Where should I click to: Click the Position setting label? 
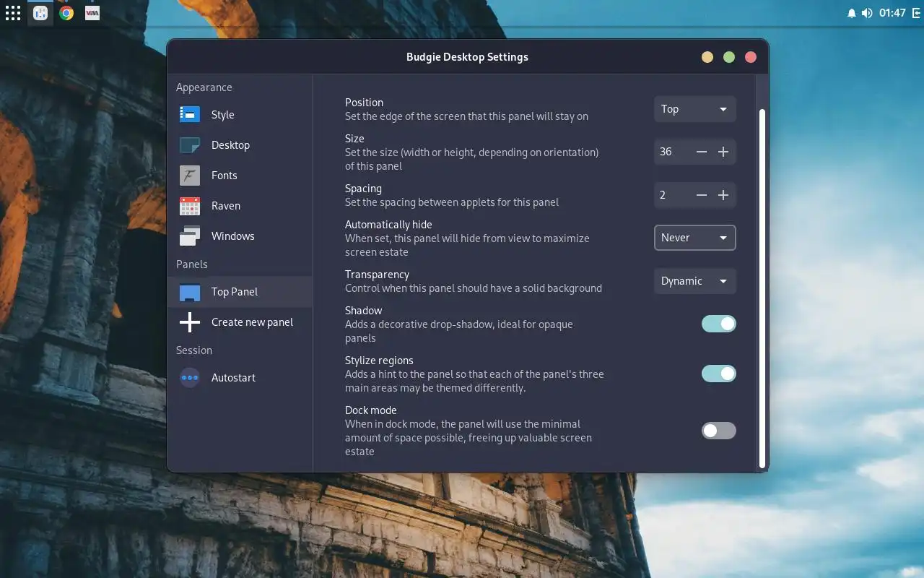[x=364, y=103]
